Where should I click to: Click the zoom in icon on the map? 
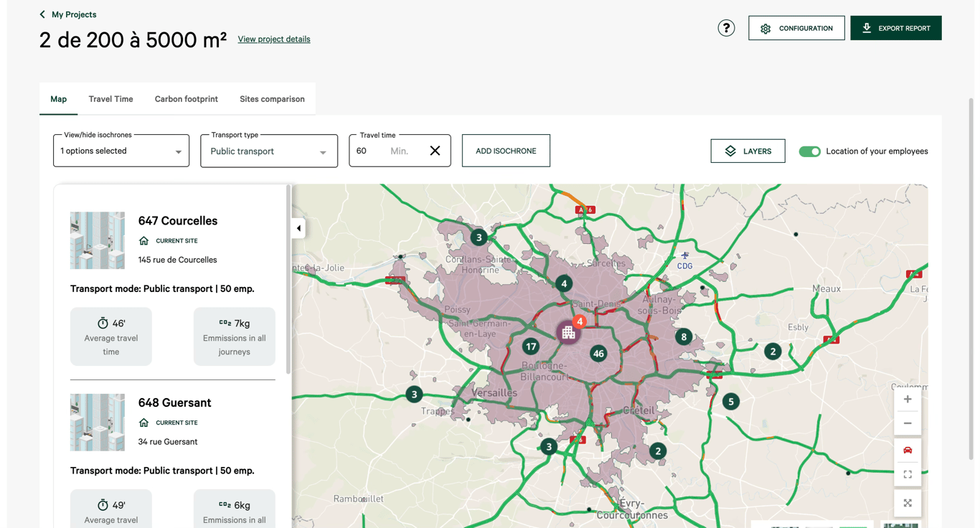908,399
